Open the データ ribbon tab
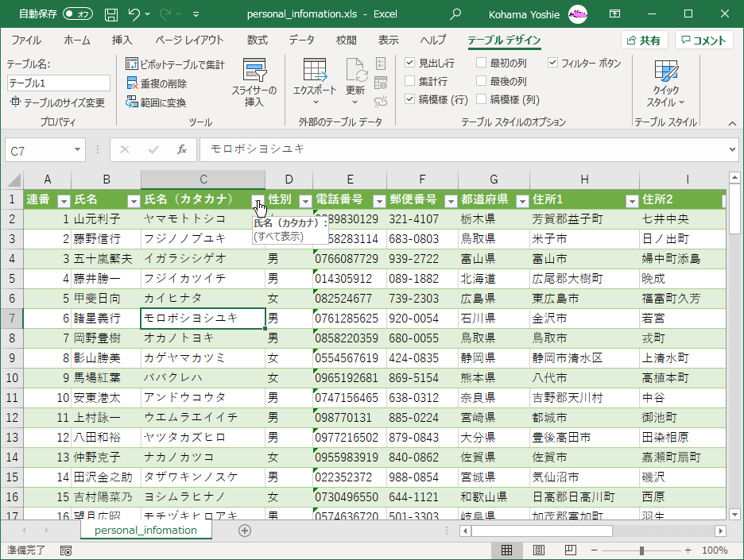 pos(301,41)
